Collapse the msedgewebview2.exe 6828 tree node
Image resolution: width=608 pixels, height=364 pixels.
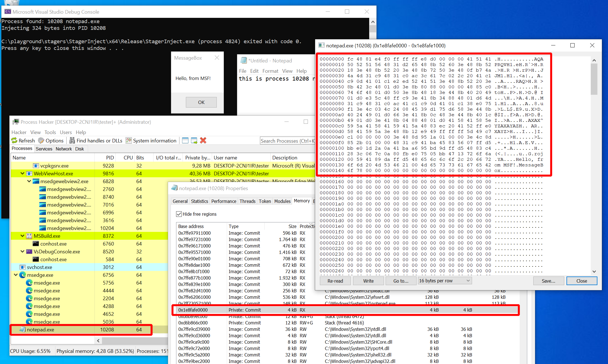click(29, 181)
